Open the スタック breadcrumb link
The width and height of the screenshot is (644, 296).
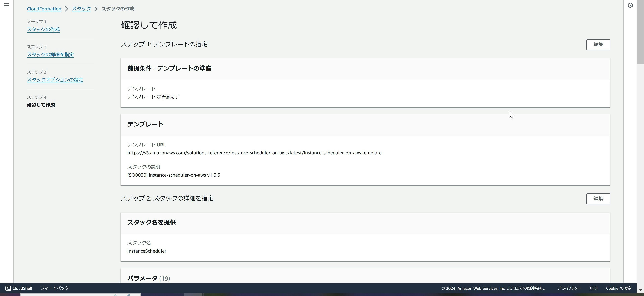[x=81, y=9]
